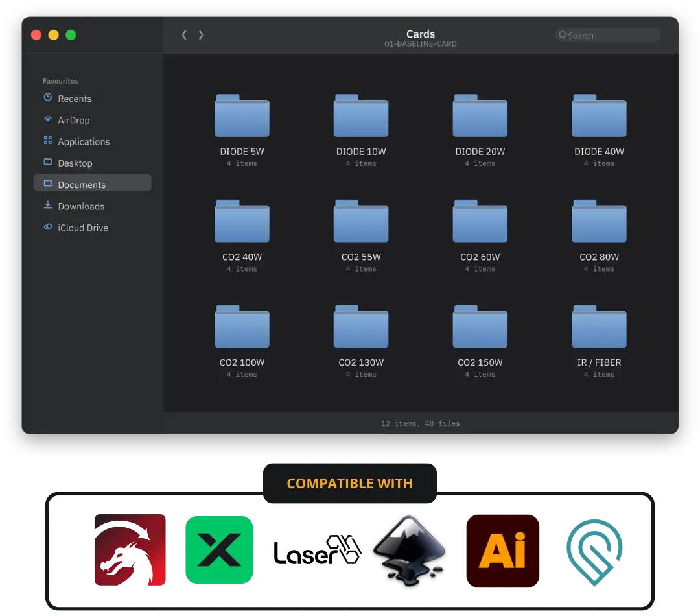Open the CO2 80W folder
This screenshot has height=616, width=700.
(x=599, y=221)
